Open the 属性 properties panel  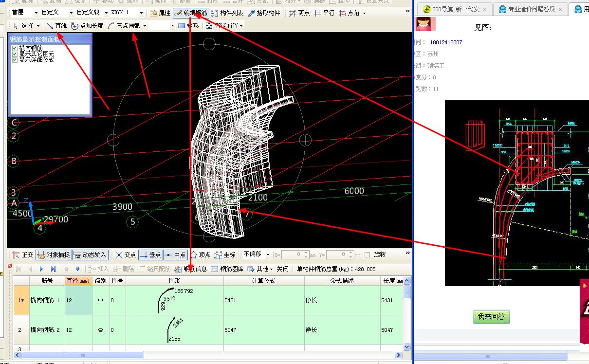160,13
